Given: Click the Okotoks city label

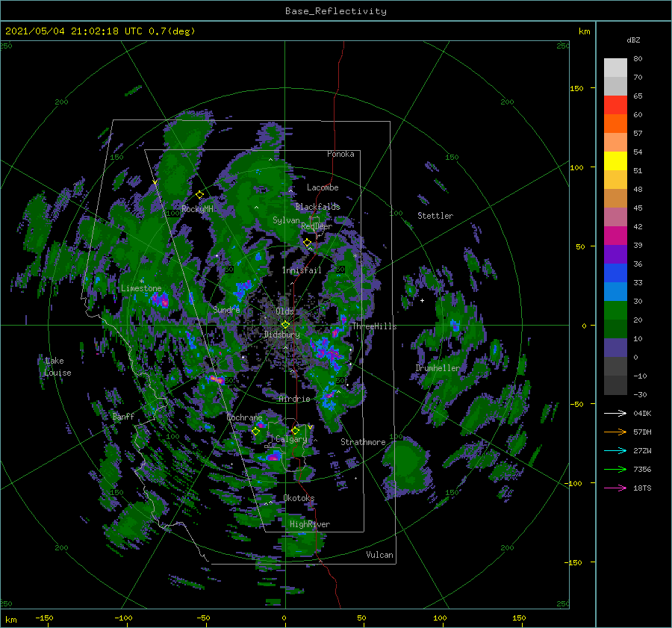Looking at the screenshot, I should (x=299, y=497).
